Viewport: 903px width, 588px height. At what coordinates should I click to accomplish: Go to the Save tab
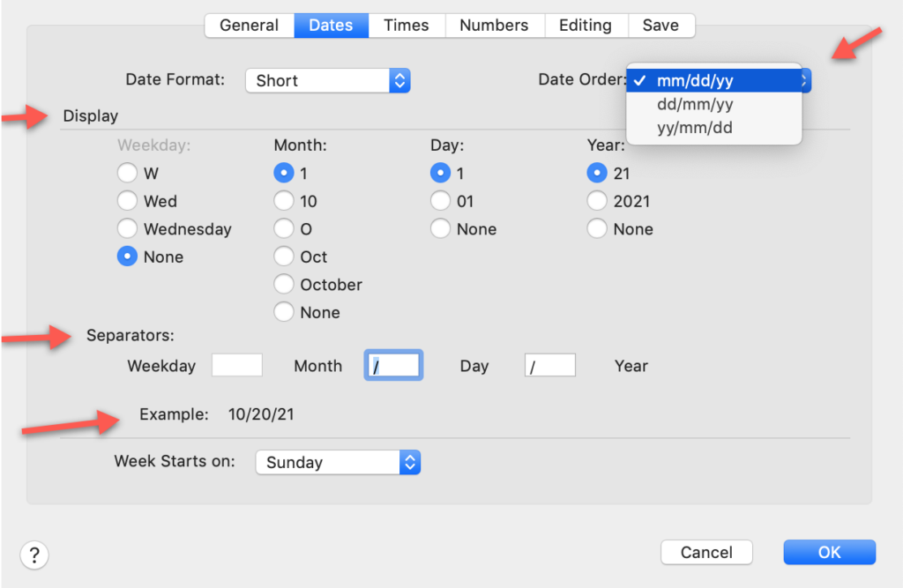coord(660,26)
